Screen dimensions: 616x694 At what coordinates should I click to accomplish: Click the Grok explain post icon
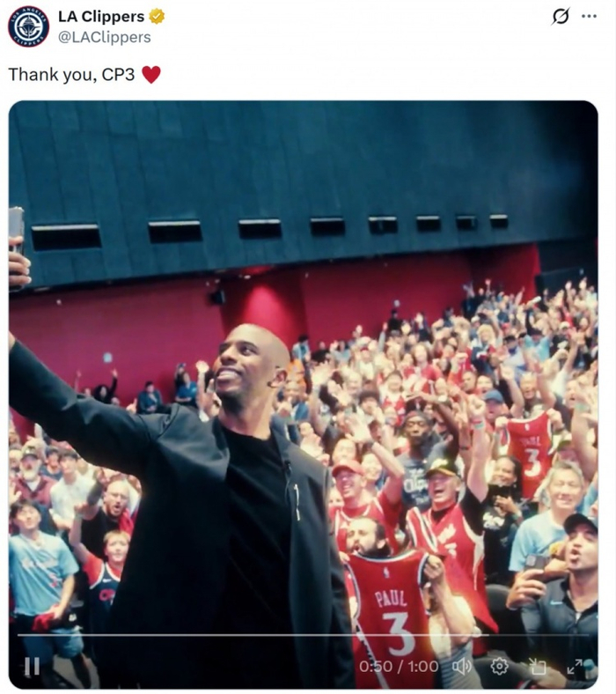tap(561, 17)
